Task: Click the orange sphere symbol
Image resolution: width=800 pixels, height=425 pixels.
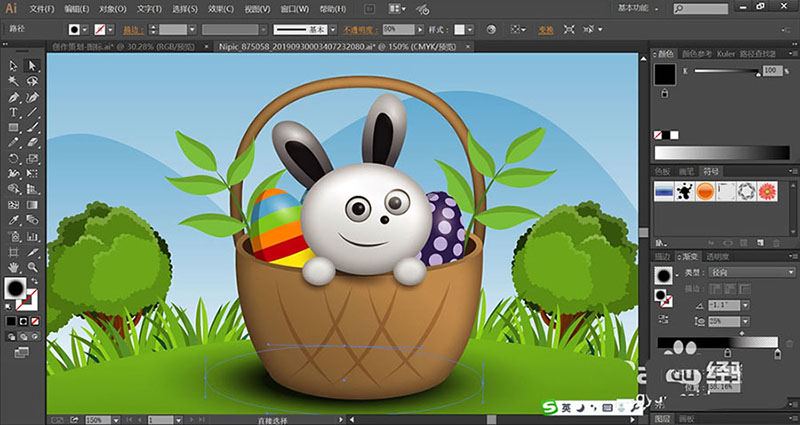Action: 703,191
